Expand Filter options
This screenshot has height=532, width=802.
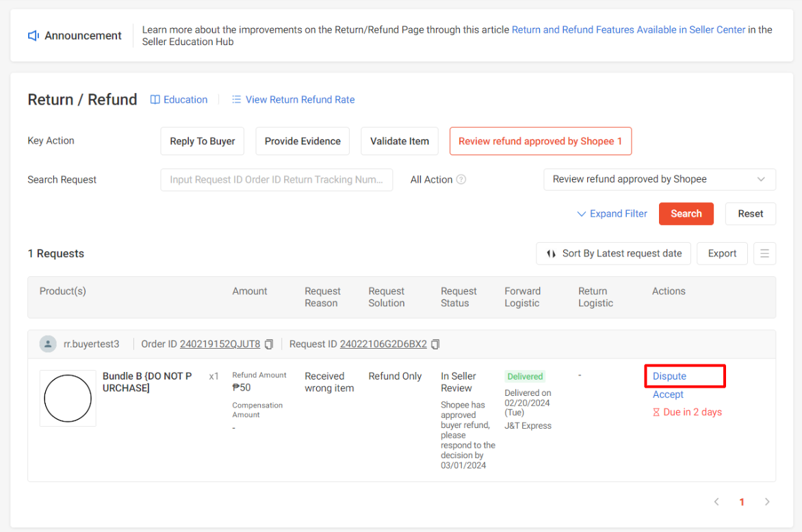click(x=612, y=214)
